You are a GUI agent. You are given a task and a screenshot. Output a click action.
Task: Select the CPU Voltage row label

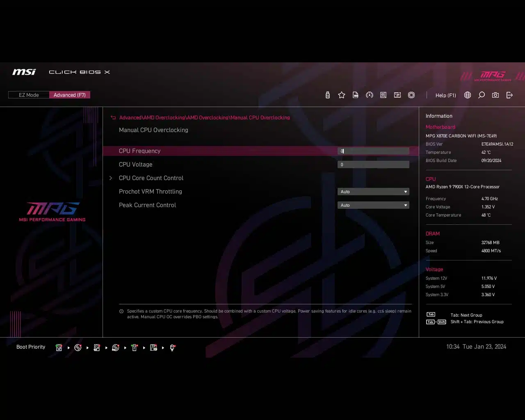(x=136, y=164)
